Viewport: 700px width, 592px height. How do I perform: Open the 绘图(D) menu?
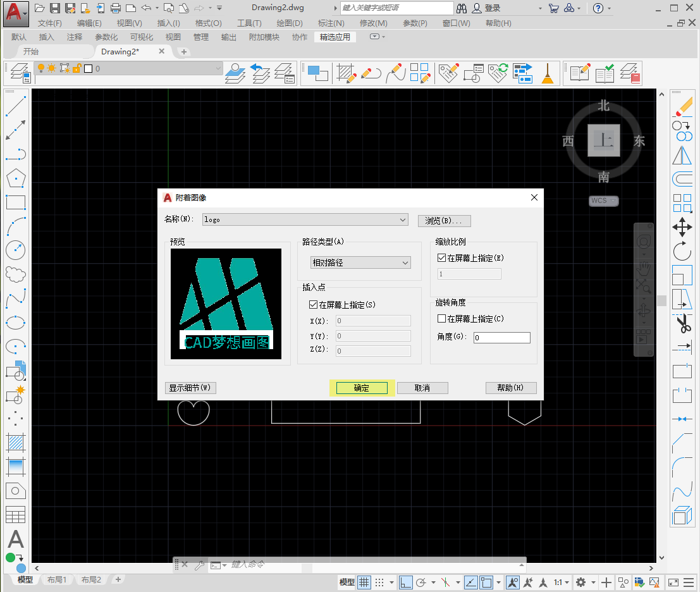pyautogui.click(x=290, y=23)
